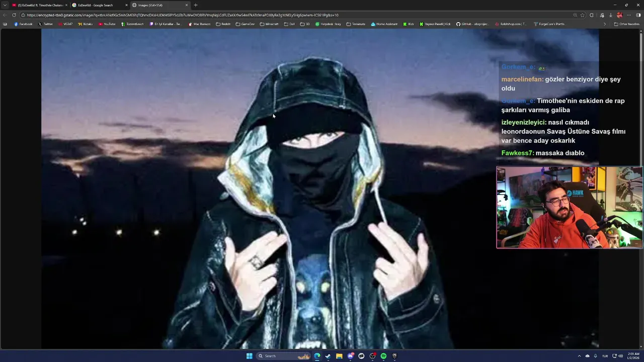The image size is (644, 362).
Task: Open the tab search dropdown arrow
Action: (5, 5)
